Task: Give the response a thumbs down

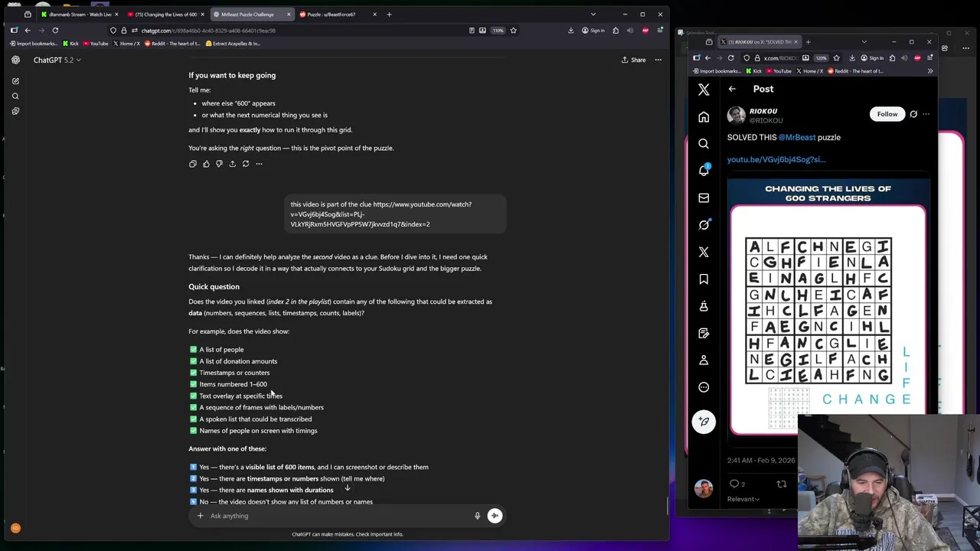Action: (x=219, y=164)
